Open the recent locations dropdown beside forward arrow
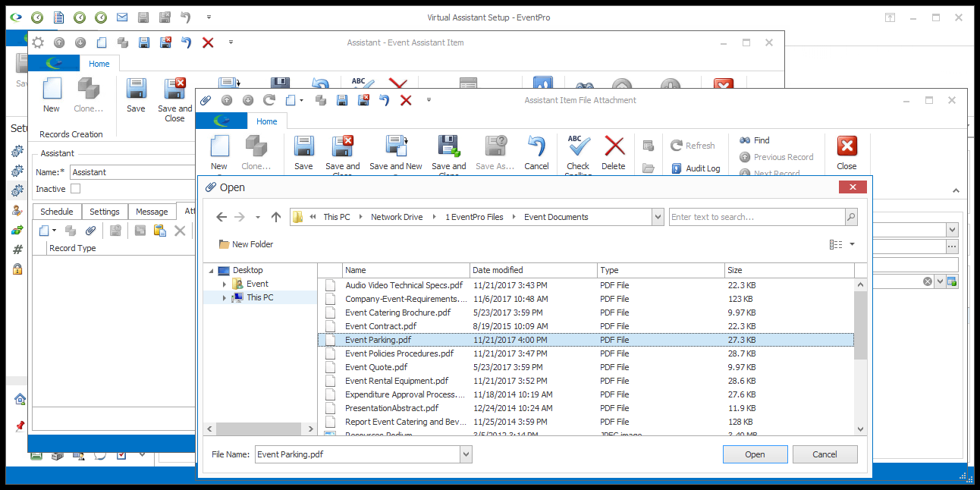Viewport: 980px width, 490px height. coord(258,217)
